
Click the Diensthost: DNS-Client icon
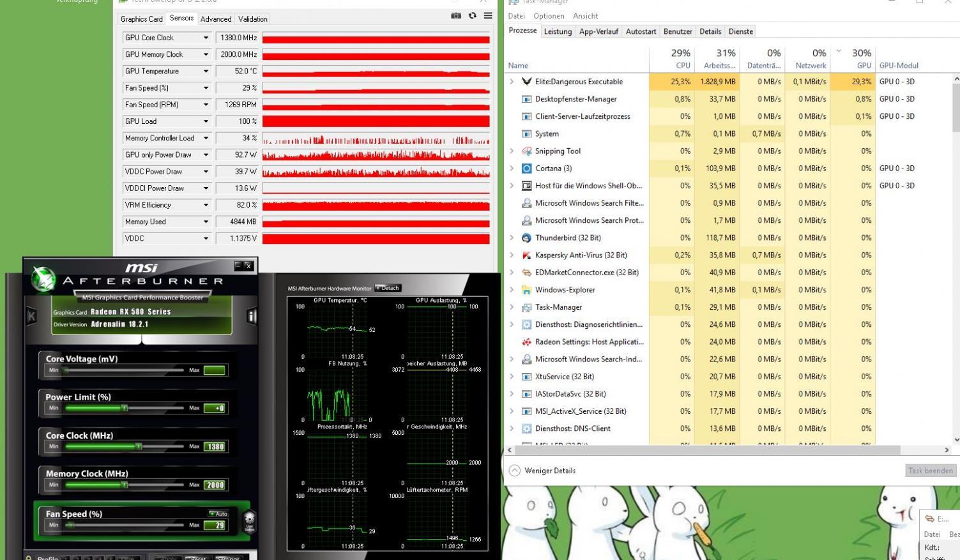click(x=527, y=428)
